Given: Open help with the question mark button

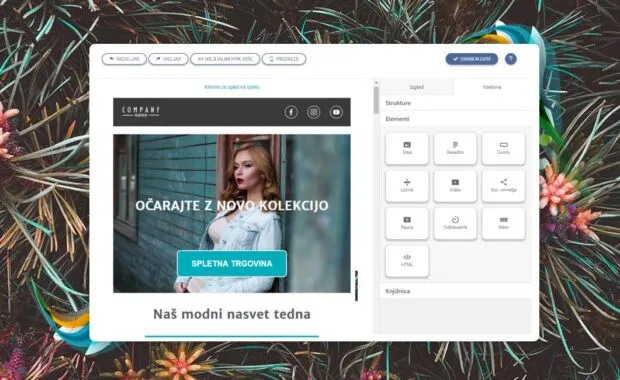Looking at the screenshot, I should [x=510, y=59].
